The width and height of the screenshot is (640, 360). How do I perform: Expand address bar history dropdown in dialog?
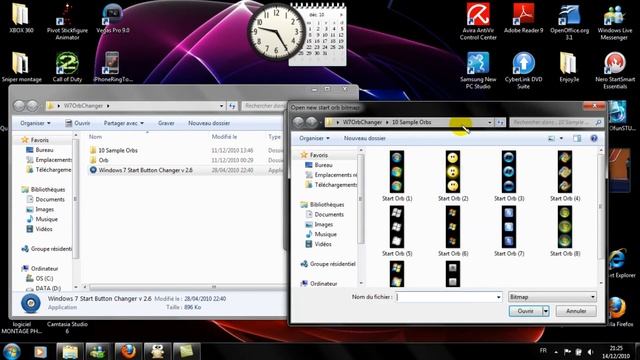(x=489, y=122)
